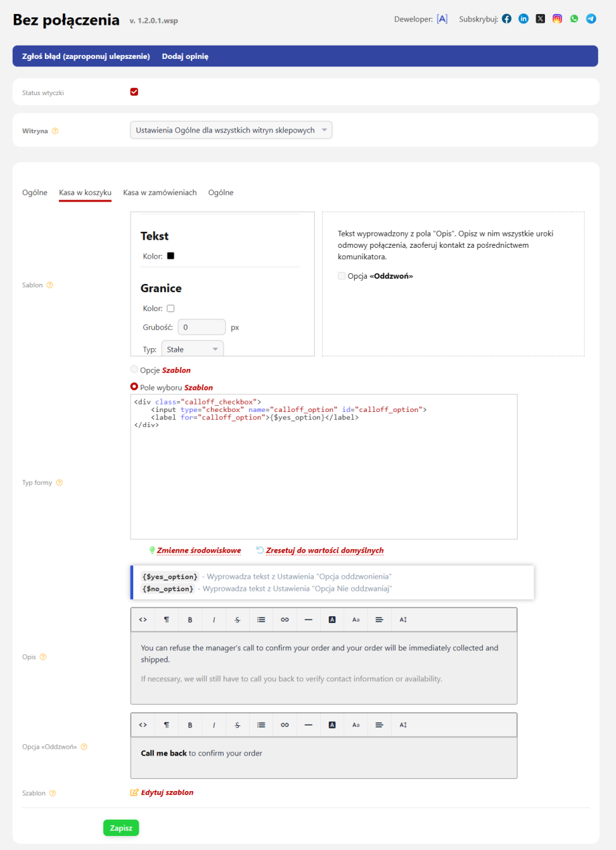Click Zresetuj do wartości domyślnych link

(324, 551)
